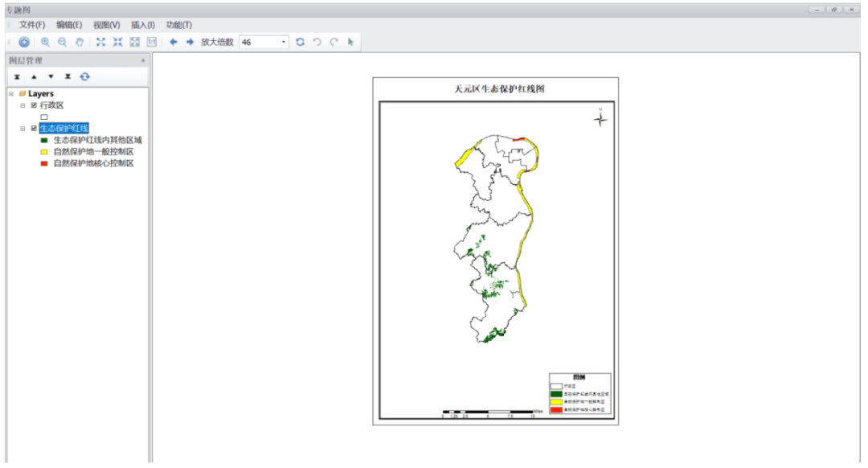The height and width of the screenshot is (468, 868).
Task: Click the green swatch of 生态保护红线内其他区域
Action: tap(44, 140)
